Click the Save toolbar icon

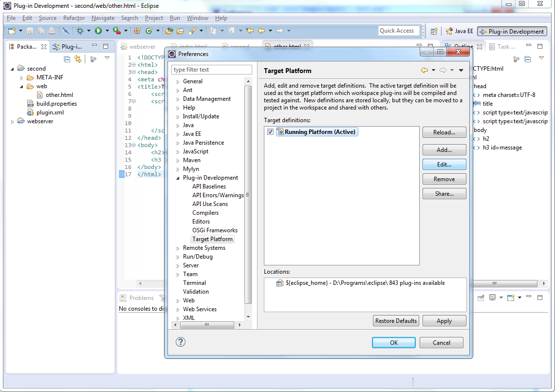30,31
